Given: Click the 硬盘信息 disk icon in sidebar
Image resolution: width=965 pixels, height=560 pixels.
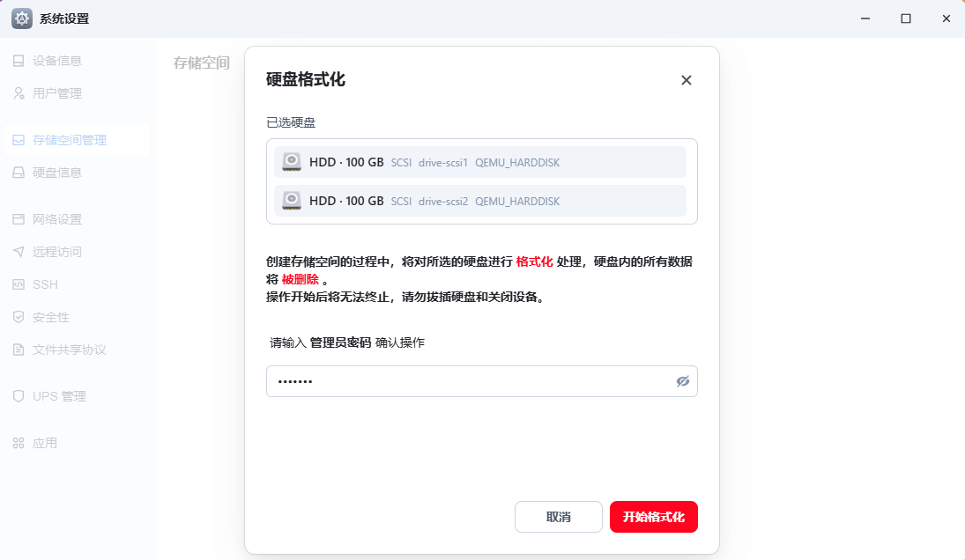Looking at the screenshot, I should pos(19,173).
